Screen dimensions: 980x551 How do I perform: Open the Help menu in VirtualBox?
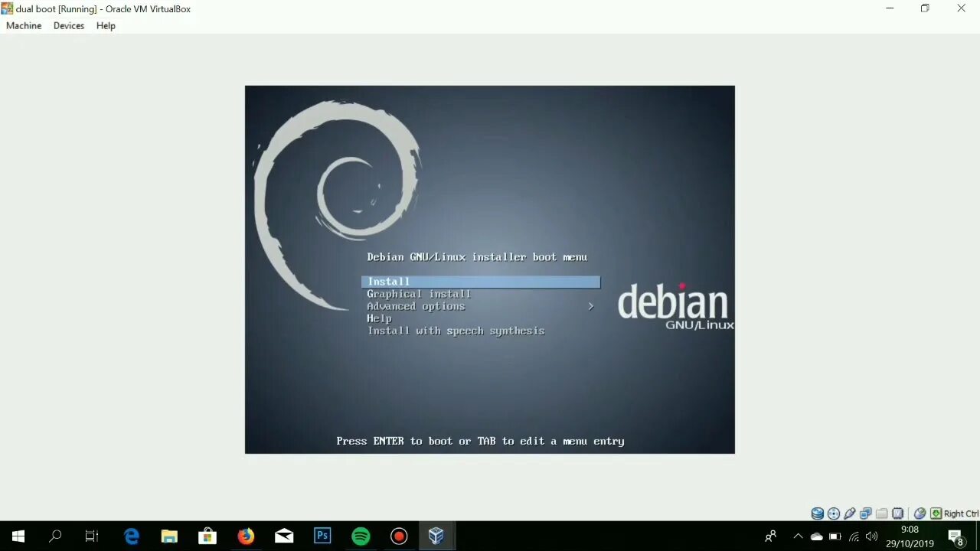[106, 26]
